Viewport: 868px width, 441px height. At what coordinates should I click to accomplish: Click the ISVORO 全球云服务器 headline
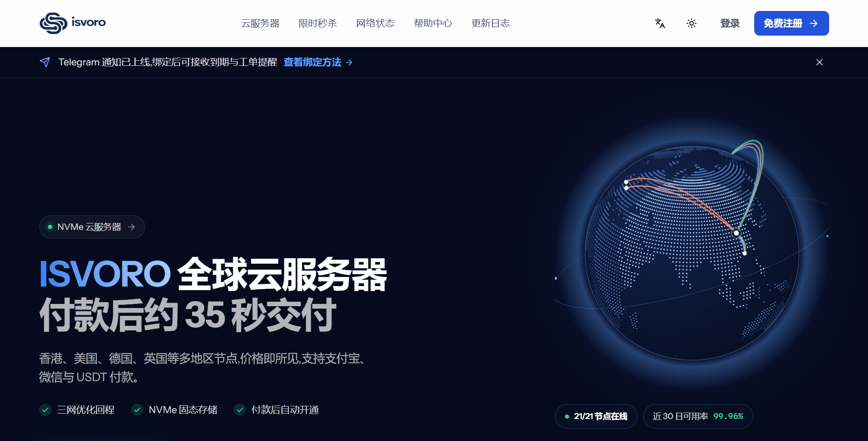[213, 274]
